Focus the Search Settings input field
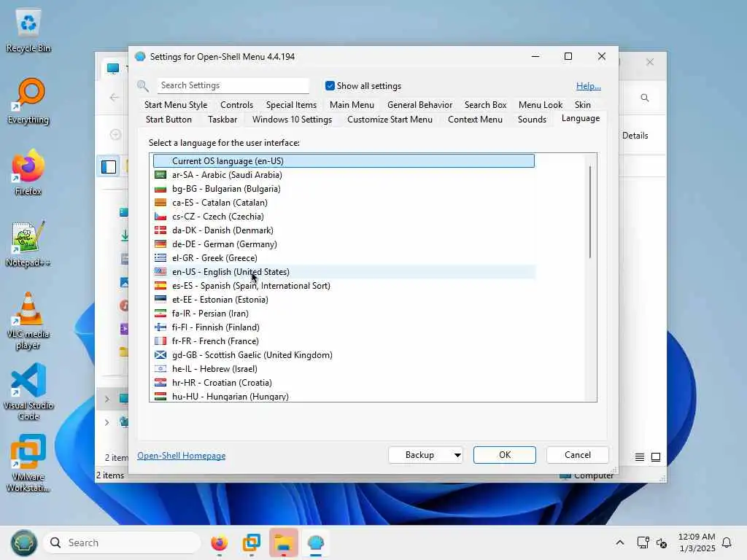Image resolution: width=747 pixels, height=560 pixels. click(233, 85)
